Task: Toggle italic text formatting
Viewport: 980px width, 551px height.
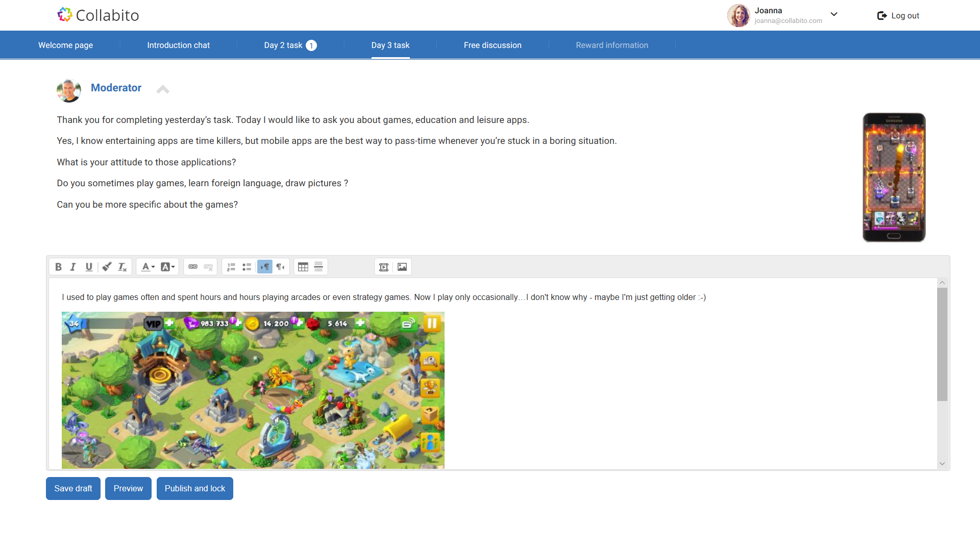Action: tap(73, 267)
